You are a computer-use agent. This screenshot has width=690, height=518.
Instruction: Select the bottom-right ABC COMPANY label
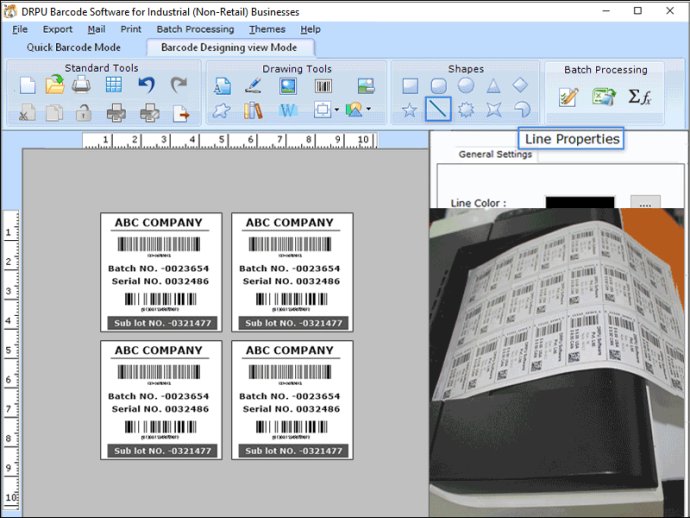click(x=292, y=400)
